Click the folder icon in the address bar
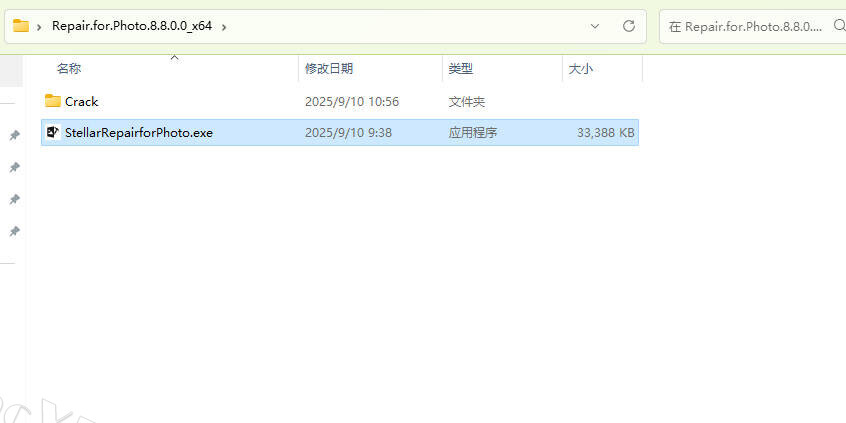 click(21, 25)
